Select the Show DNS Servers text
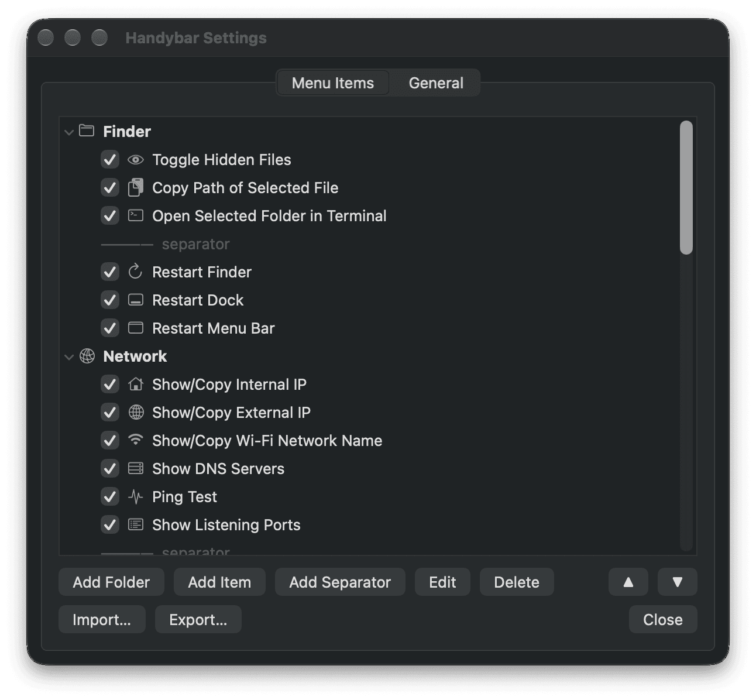 pos(218,468)
